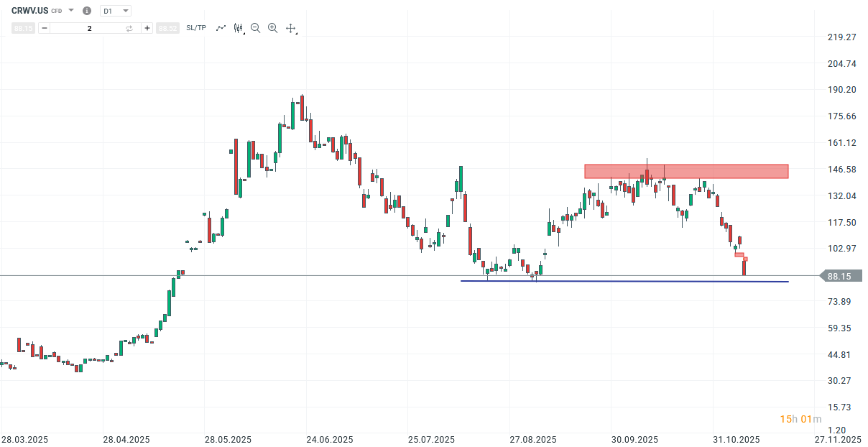Click the volume refresh/reset icon
The width and height of the screenshot is (868, 447).
pyautogui.click(x=129, y=27)
